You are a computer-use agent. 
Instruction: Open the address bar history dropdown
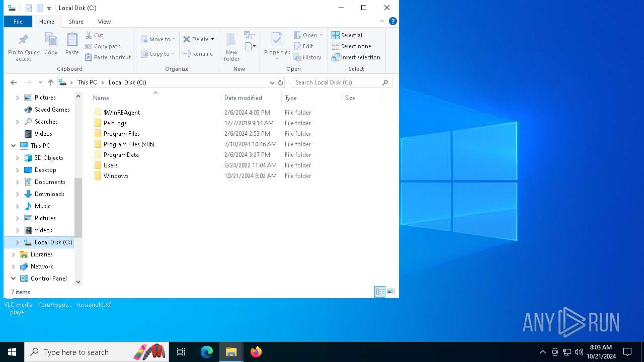point(272,82)
